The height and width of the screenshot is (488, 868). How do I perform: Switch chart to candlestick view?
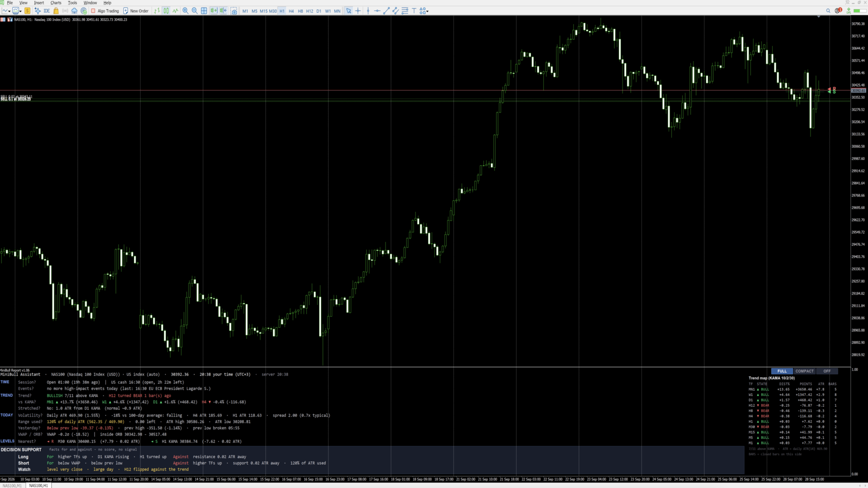tap(166, 11)
